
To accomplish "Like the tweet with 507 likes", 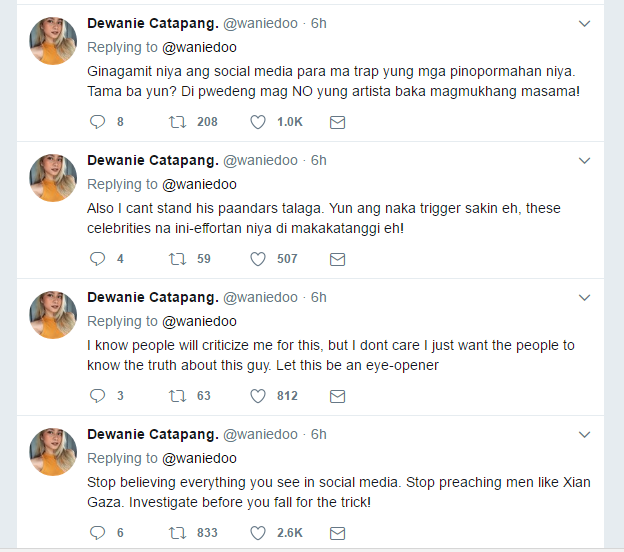I will (x=258, y=258).
